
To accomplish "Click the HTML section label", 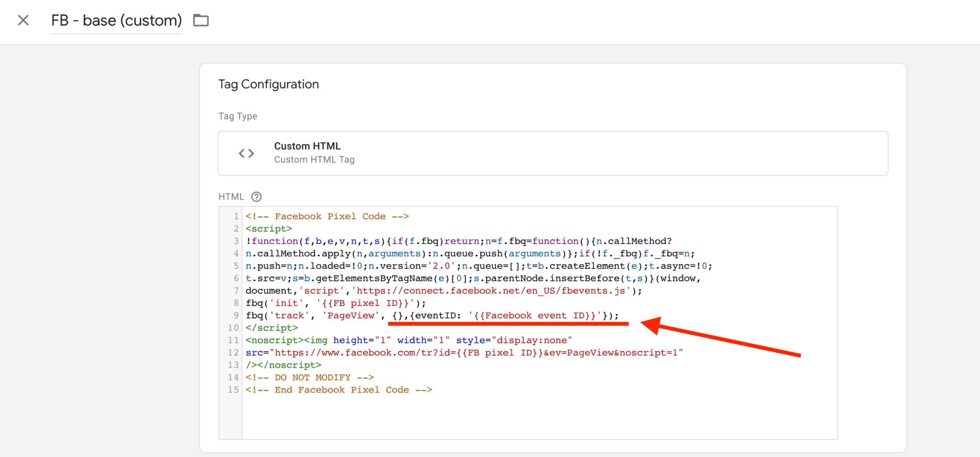I will coord(231,197).
